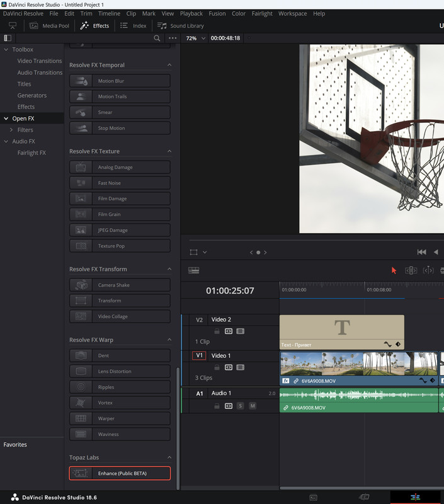Open the Index panel

133,26
